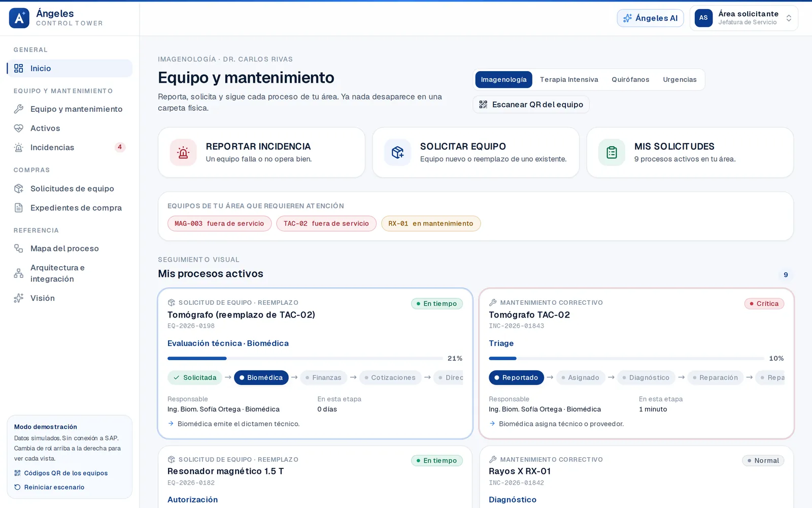Viewport: 812px width, 508px height.
Task: Click the AS avatar badge in header
Action: coord(703,18)
